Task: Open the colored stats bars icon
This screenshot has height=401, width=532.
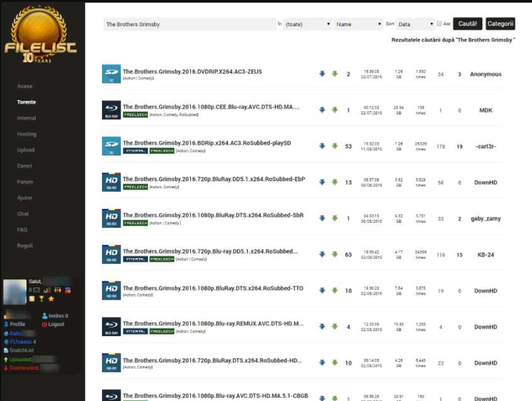Action: (47, 290)
